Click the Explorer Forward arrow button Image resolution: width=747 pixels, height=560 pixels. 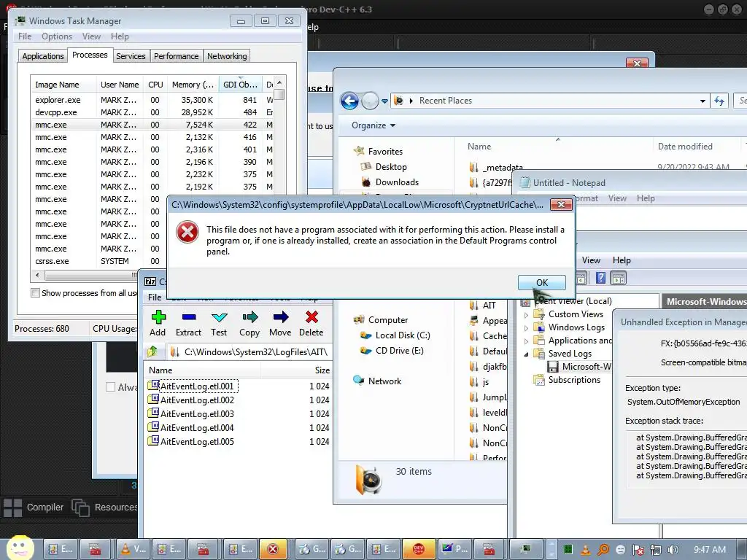tap(370, 101)
